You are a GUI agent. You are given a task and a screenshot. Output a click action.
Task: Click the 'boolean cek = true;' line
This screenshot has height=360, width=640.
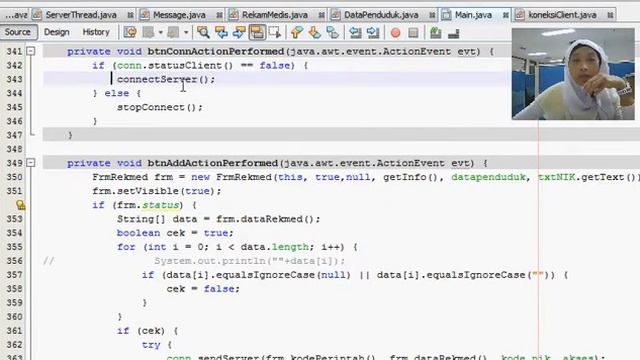pyautogui.click(x=175, y=233)
